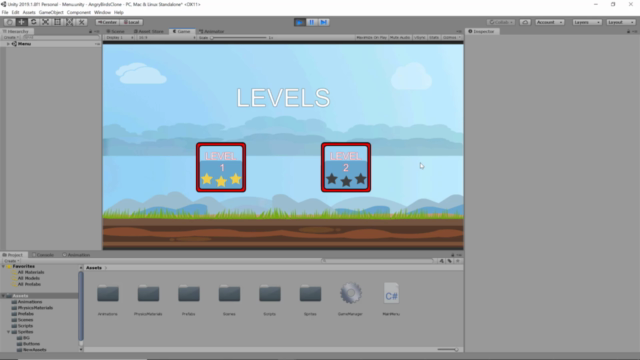
Task: Switch to the Console tab
Action: click(x=43, y=255)
